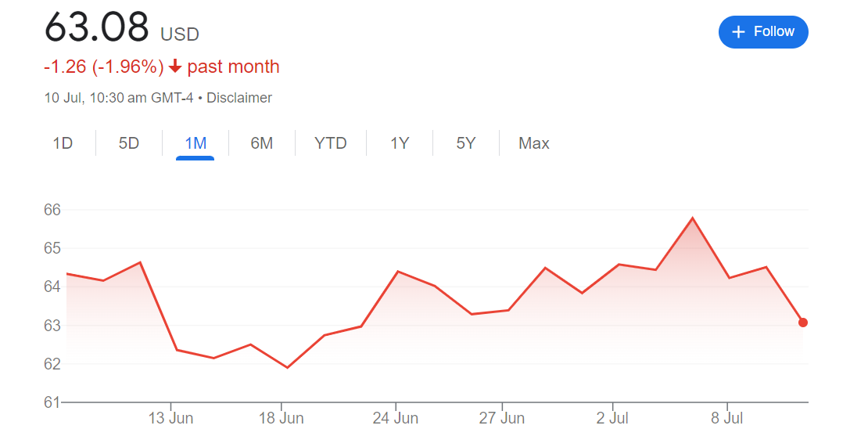
Task: Click the red down arrow icon
Action: pos(175,67)
